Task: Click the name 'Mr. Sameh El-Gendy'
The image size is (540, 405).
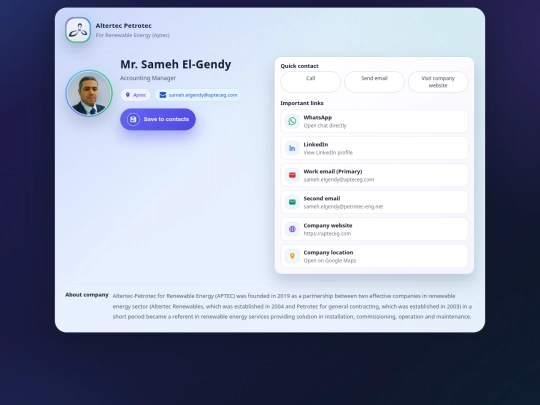Action: coord(176,64)
